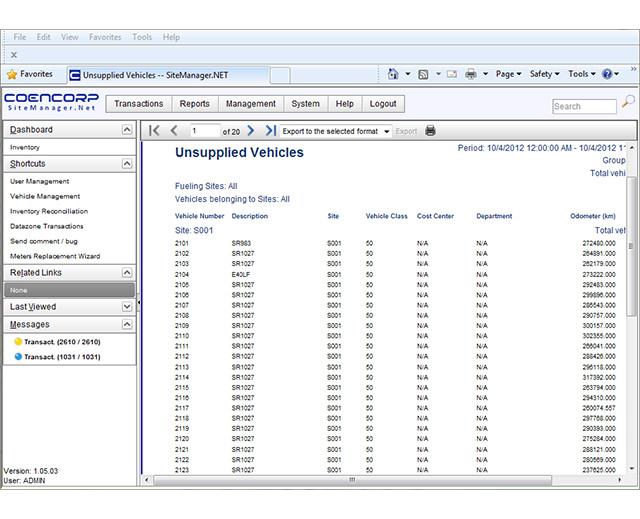640x519 pixels.
Task: Go to previous report page
Action: (x=174, y=130)
